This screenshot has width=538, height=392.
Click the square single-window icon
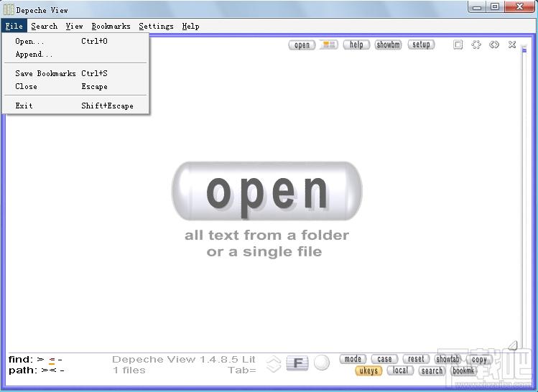pyautogui.click(x=458, y=45)
